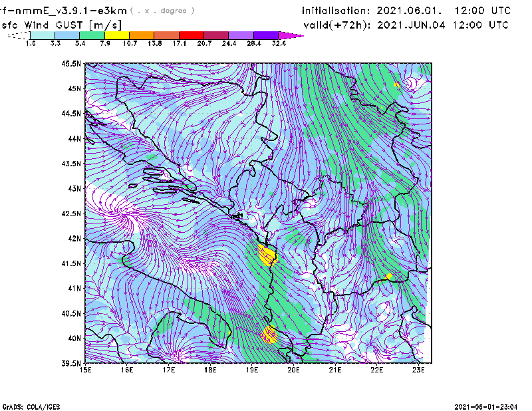Click the "valid(+72h):" label

(x=337, y=25)
